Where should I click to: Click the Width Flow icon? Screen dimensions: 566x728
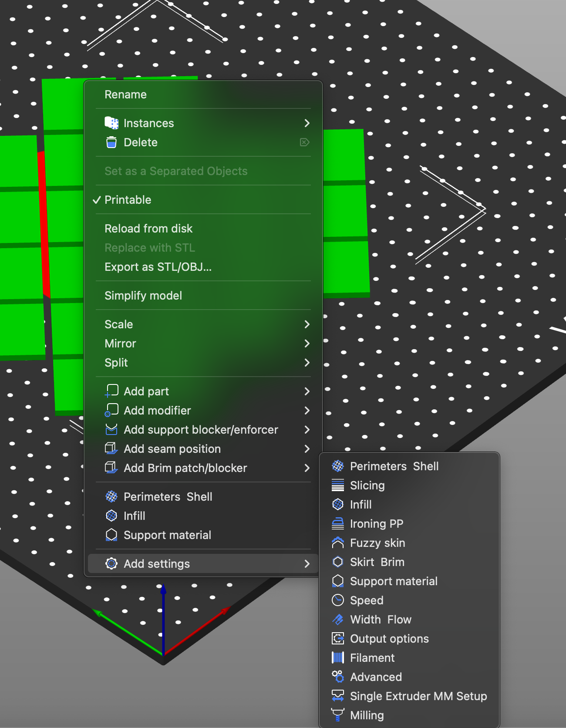point(338,619)
